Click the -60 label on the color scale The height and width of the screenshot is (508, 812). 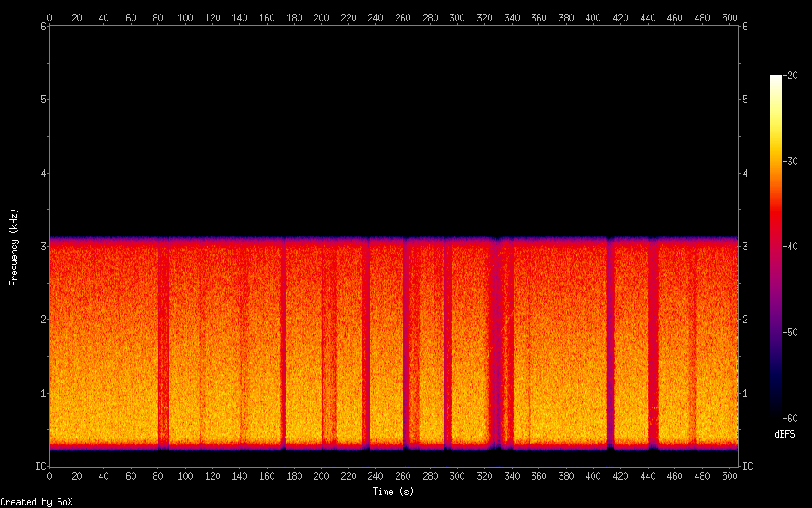791,418
